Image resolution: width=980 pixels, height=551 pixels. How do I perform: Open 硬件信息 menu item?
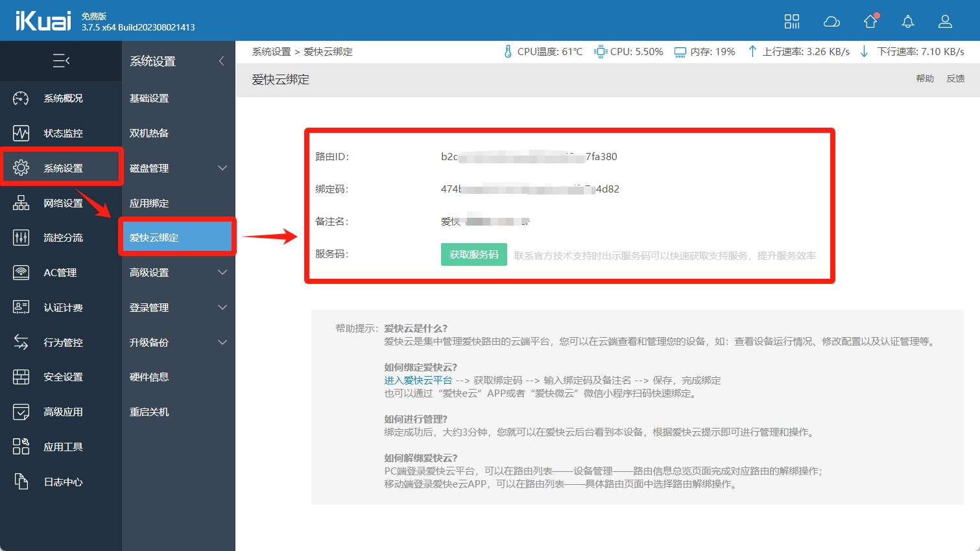point(149,377)
